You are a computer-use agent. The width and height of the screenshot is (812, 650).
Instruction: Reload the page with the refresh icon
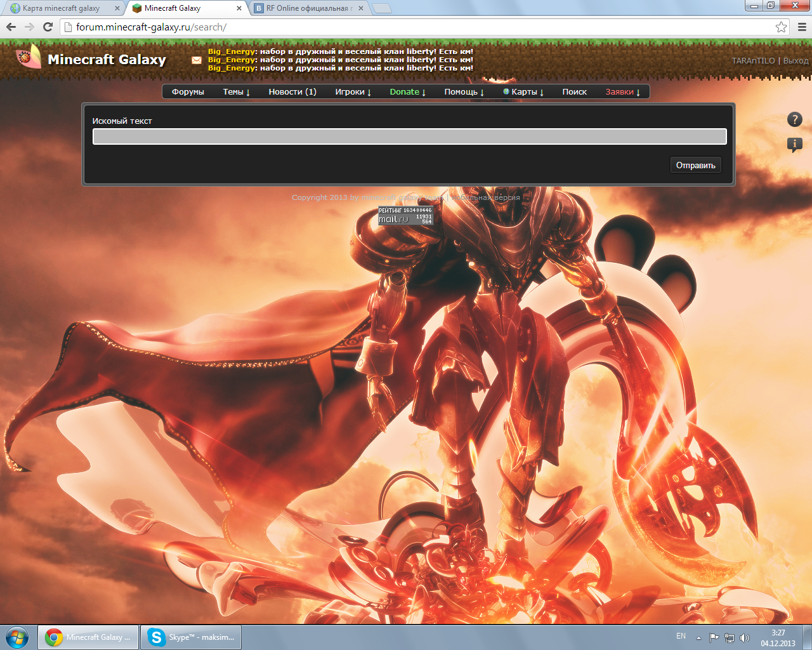coord(48,27)
